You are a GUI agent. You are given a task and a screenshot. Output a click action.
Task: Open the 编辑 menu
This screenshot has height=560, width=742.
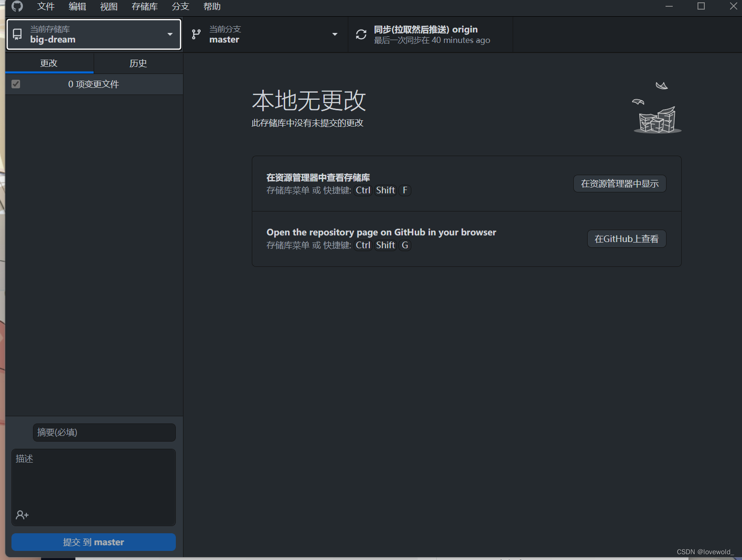point(77,7)
